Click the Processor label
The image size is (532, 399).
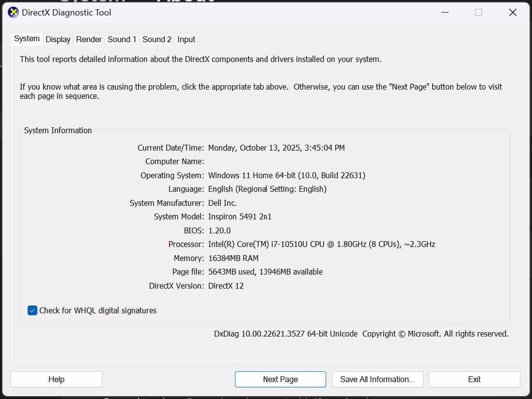click(186, 244)
